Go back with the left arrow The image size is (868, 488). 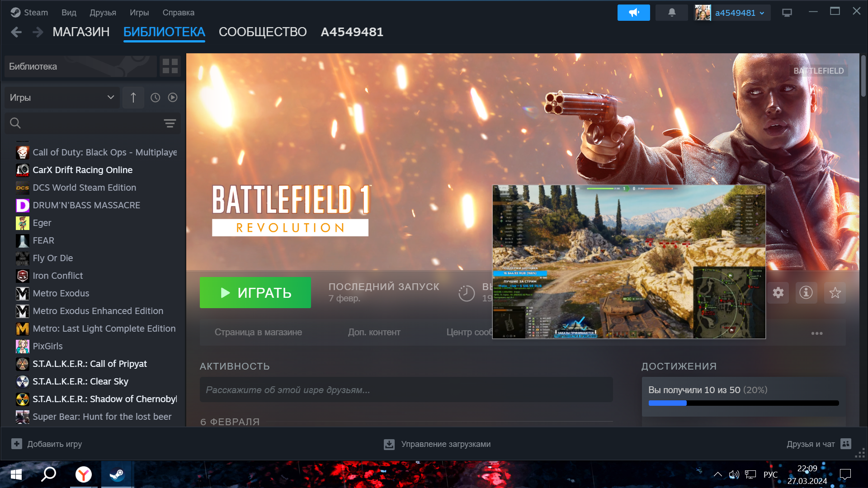[16, 32]
